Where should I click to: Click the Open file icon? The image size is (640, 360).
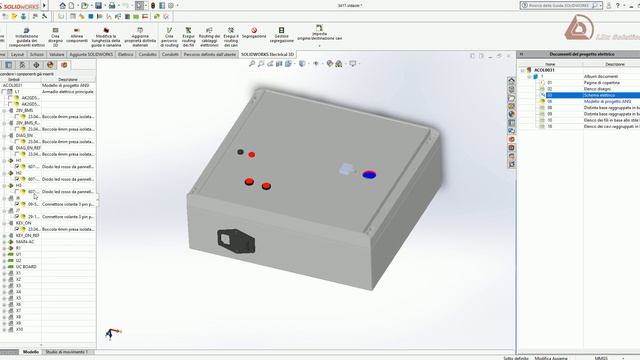click(84, 6)
